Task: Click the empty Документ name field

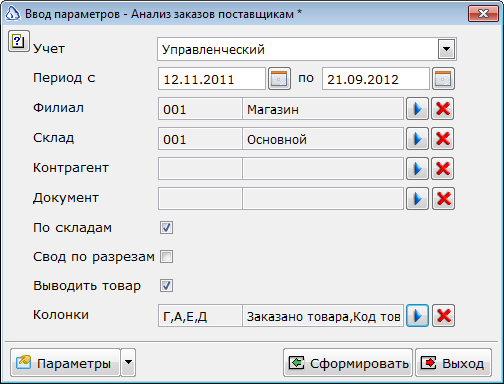Action: coord(323,199)
